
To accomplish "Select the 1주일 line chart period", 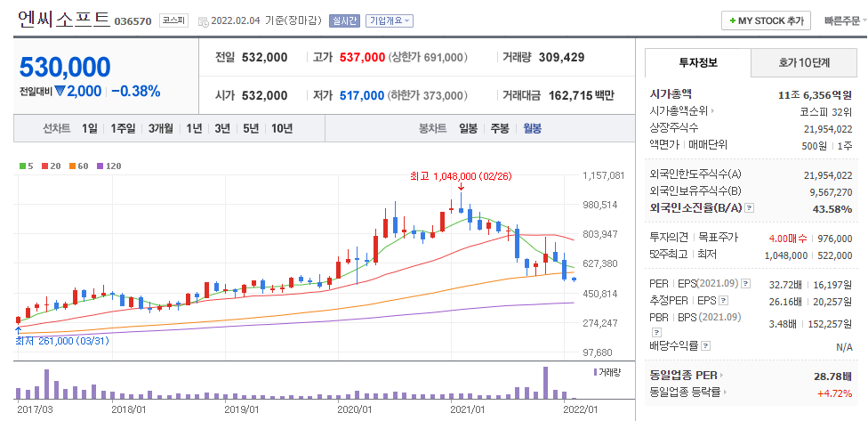I will tap(123, 128).
